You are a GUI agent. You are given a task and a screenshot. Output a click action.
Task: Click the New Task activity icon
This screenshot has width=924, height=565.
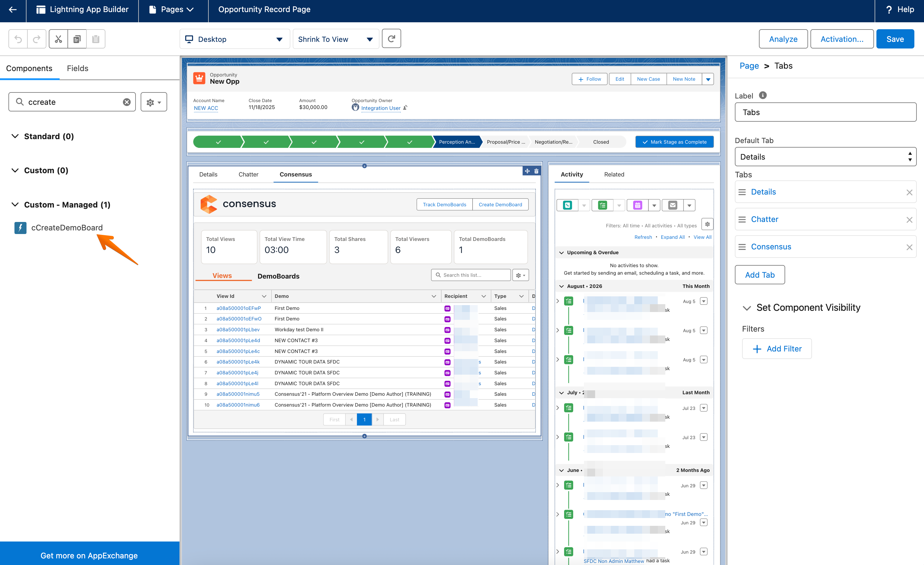point(602,205)
